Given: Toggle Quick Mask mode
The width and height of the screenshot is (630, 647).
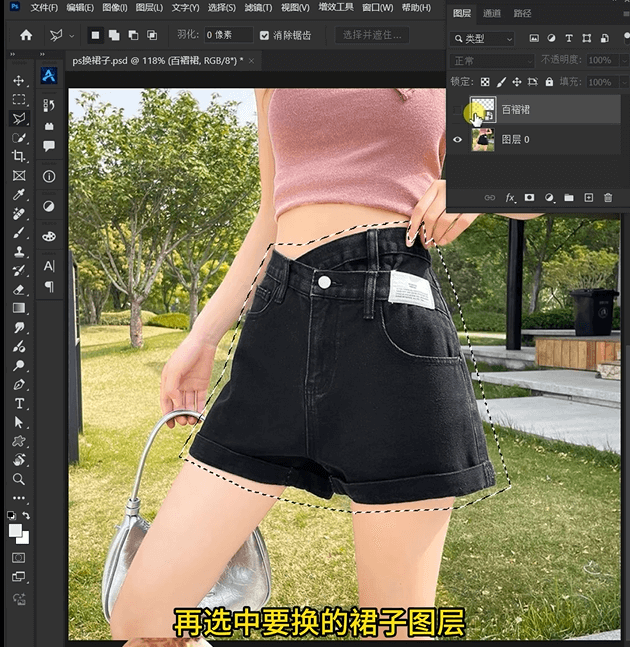Looking at the screenshot, I should point(19,558).
